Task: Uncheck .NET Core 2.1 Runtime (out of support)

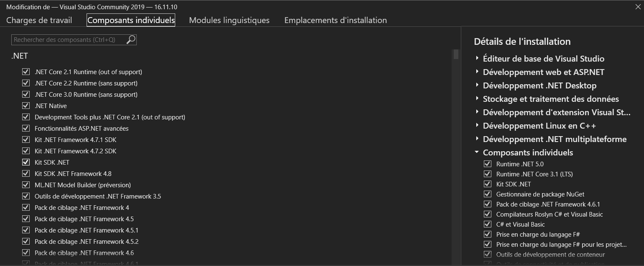Action: click(26, 72)
